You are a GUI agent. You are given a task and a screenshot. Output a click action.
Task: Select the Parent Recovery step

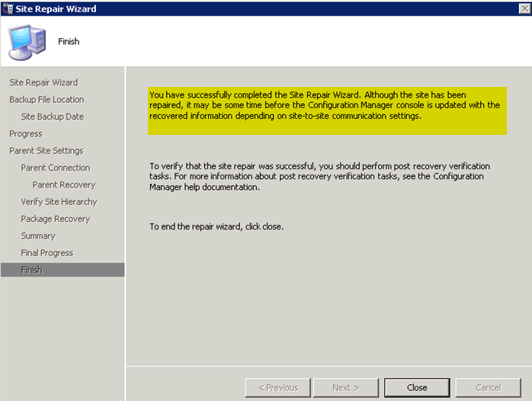64,185
